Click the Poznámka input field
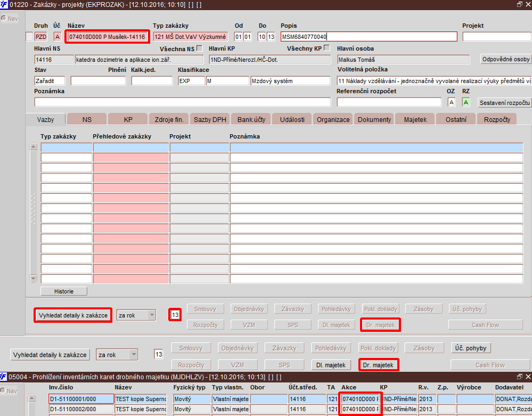532x416 pixels. click(x=183, y=102)
